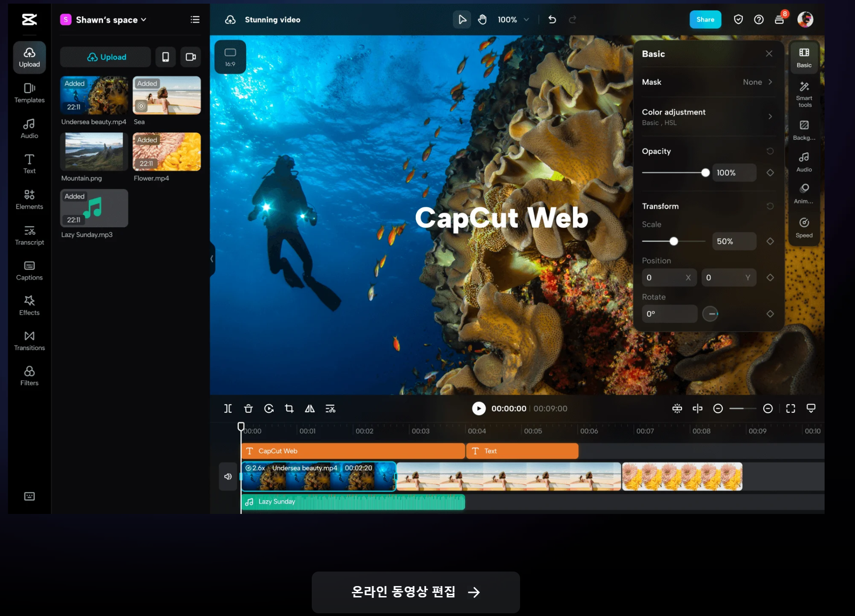Viewport: 855px width, 616px height.
Task: Open the Effects panel
Action: [29, 306]
